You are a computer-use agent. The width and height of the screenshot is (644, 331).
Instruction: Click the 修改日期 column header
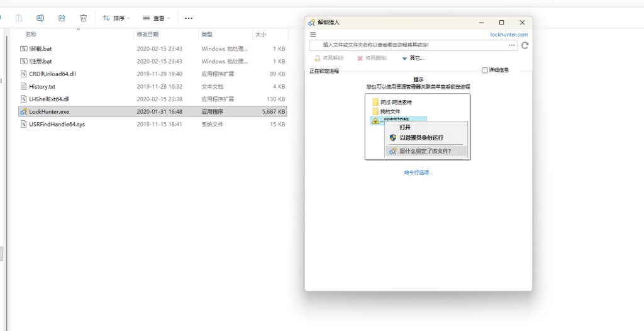coord(148,35)
